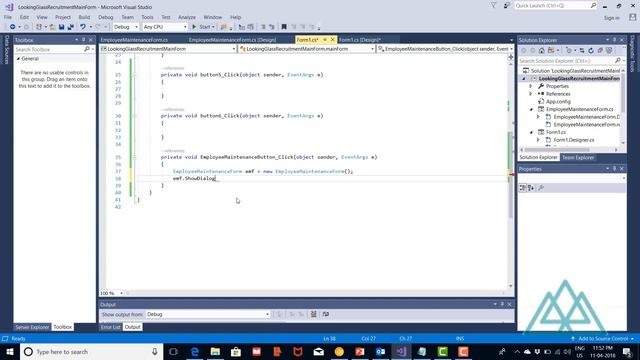This screenshot has height=360, width=640.
Task: Collapse the Form1.cs node in Solution Explorer
Action: pyautogui.click(x=531, y=132)
